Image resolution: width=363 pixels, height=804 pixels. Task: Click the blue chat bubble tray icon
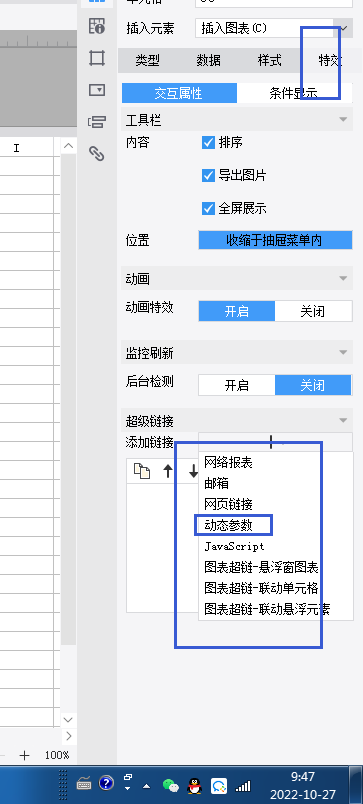point(219,785)
